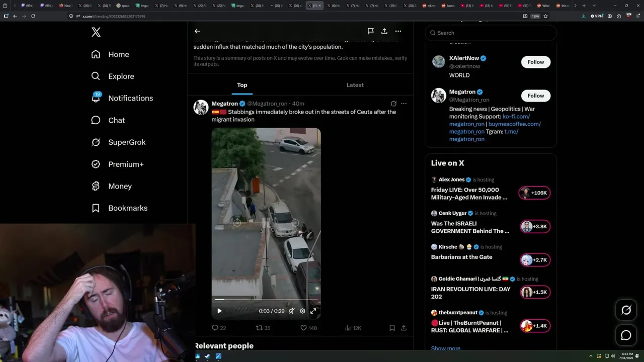Follow Megatron in the right panel
Screen dimensions: 644x362
(x=536, y=96)
